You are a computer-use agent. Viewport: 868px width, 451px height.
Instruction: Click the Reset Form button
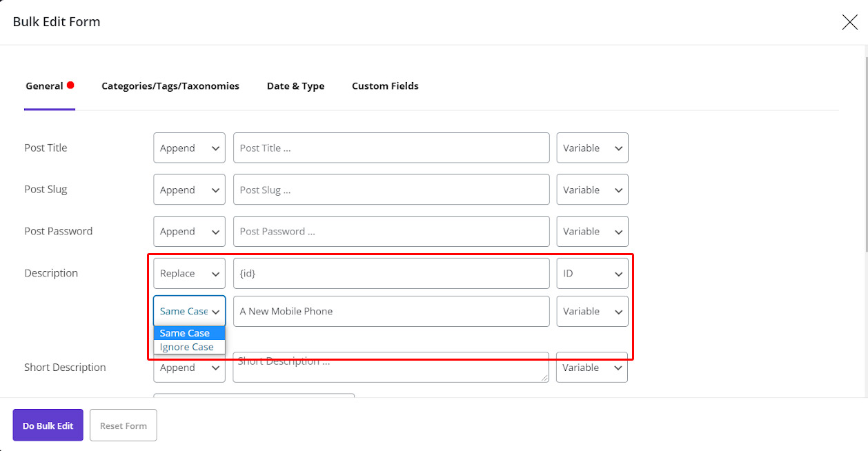[124, 425]
